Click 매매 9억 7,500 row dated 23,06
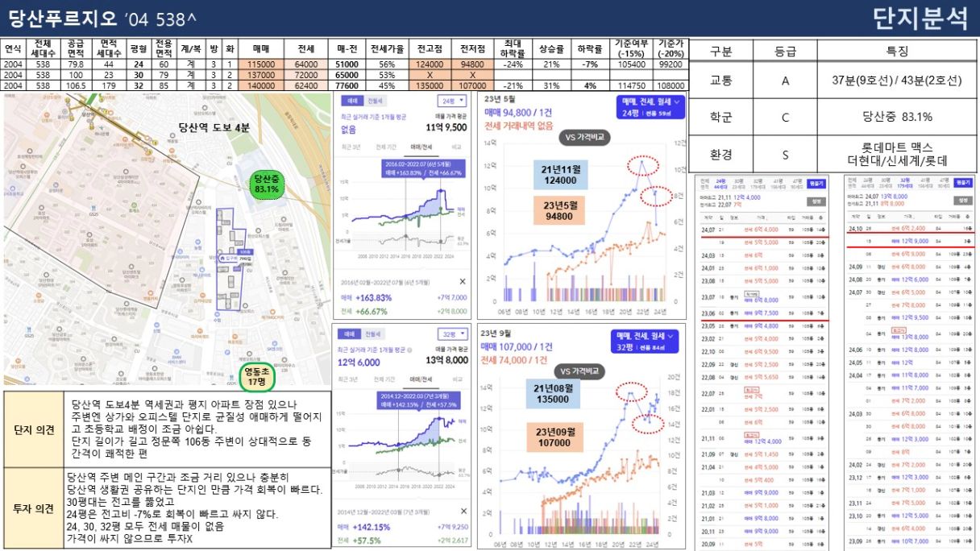The width and height of the screenshot is (980, 551). coord(762,314)
